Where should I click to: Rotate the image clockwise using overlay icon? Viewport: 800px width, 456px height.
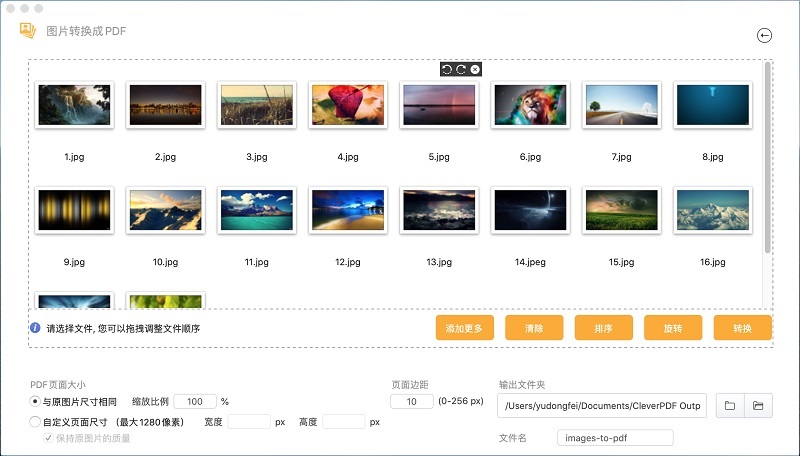461,69
